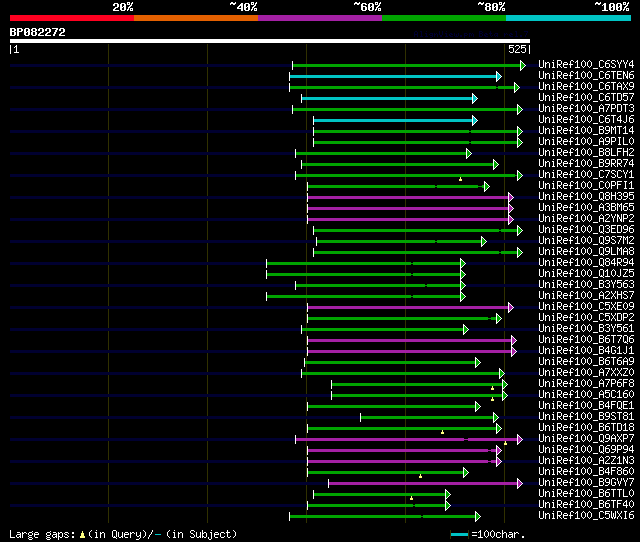The image size is (640, 542).
Task: Select the UniRef100_C5XDP2 label
Action: click(586, 318)
